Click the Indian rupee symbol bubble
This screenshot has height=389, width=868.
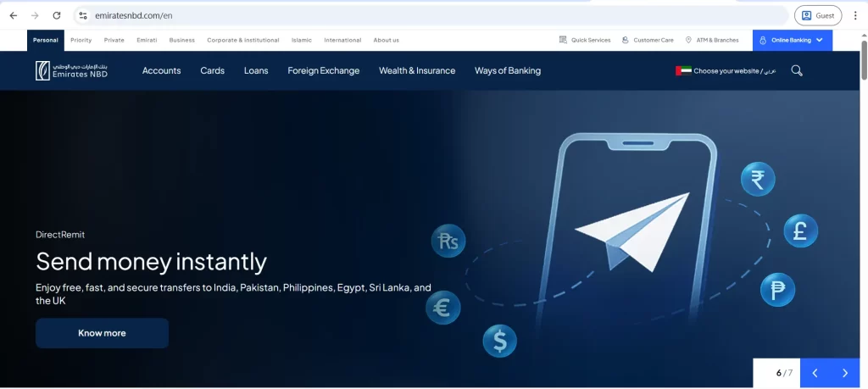(x=758, y=180)
